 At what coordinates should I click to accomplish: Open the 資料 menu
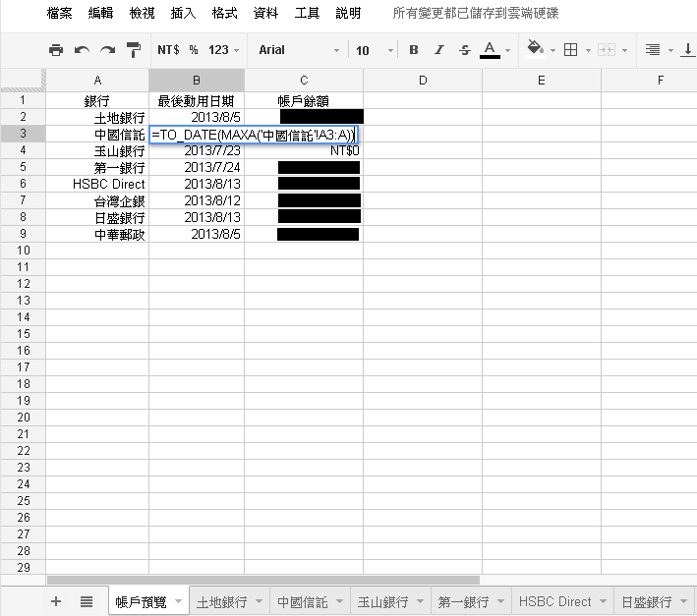(265, 14)
